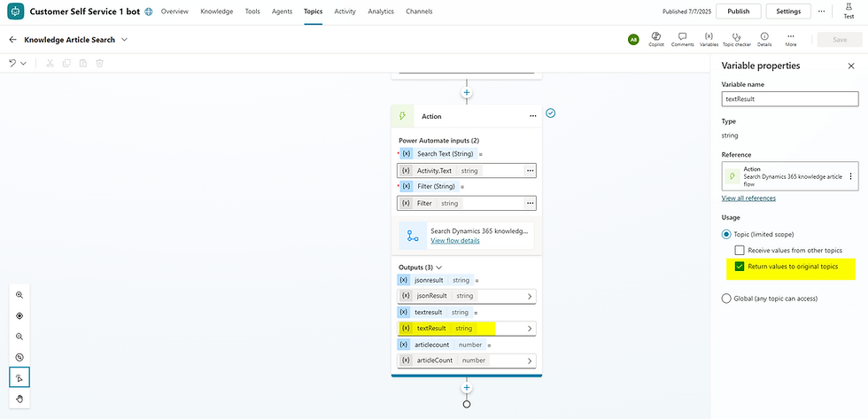Zoom out on the canvas
The image size is (868, 419).
click(19, 337)
